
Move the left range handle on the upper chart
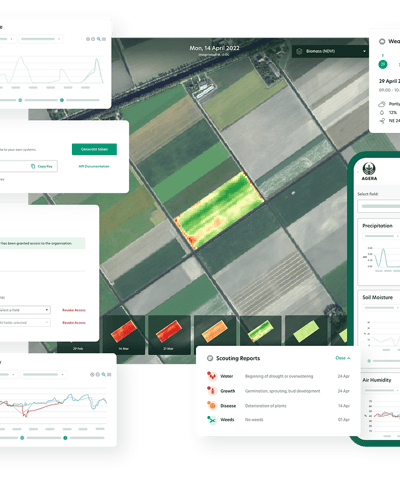pos(20,100)
